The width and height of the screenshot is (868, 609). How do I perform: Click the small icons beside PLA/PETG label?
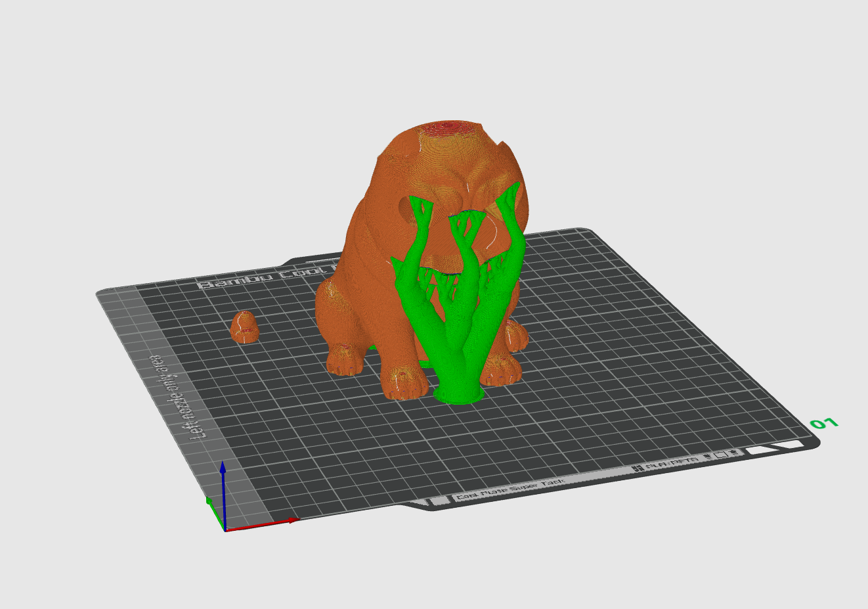pos(721,455)
